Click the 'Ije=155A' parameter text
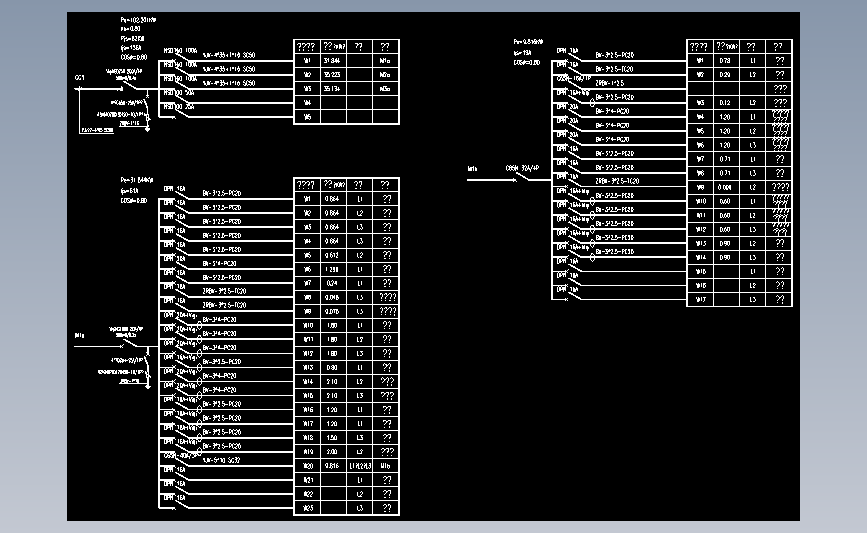 tap(131, 48)
